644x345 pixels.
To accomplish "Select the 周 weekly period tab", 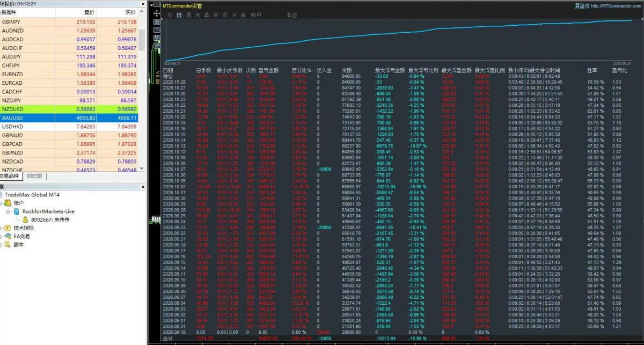I will [x=189, y=15].
